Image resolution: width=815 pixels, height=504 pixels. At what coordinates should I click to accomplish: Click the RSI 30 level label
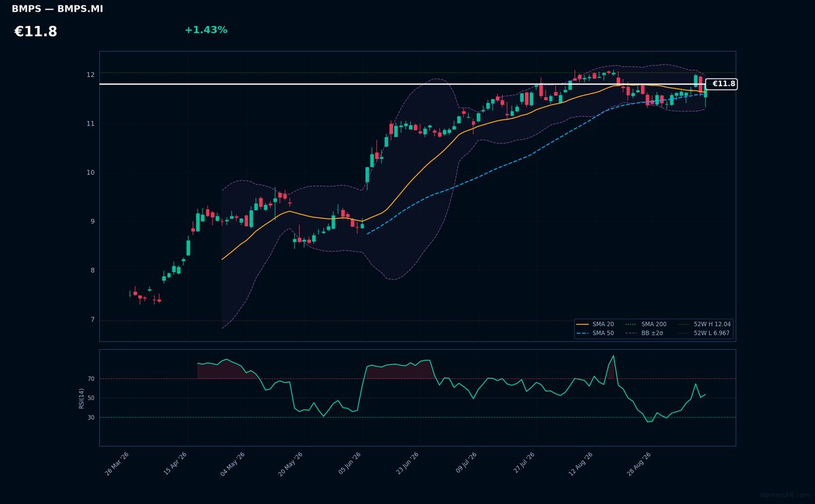[x=91, y=418]
